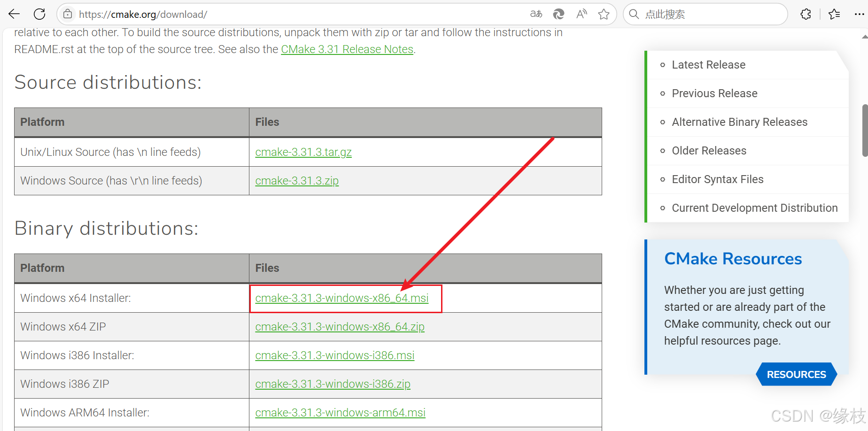Click the magnifier in the search box

[x=634, y=14]
